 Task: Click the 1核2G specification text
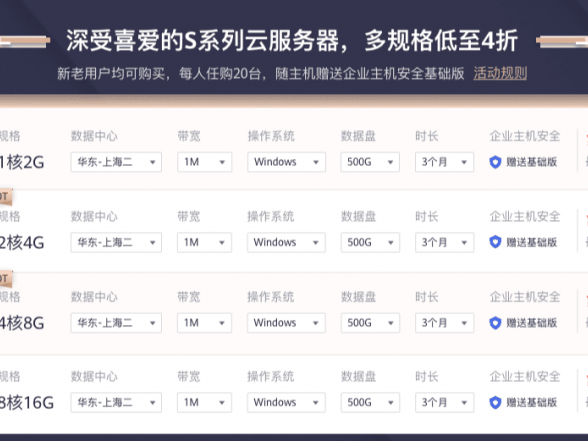click(x=22, y=162)
